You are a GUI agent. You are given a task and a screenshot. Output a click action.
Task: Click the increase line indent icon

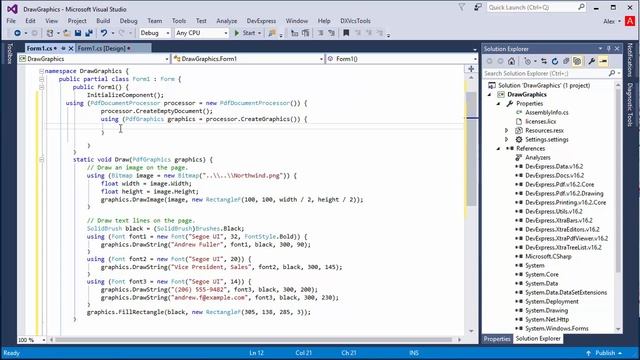pyautogui.click(x=305, y=33)
